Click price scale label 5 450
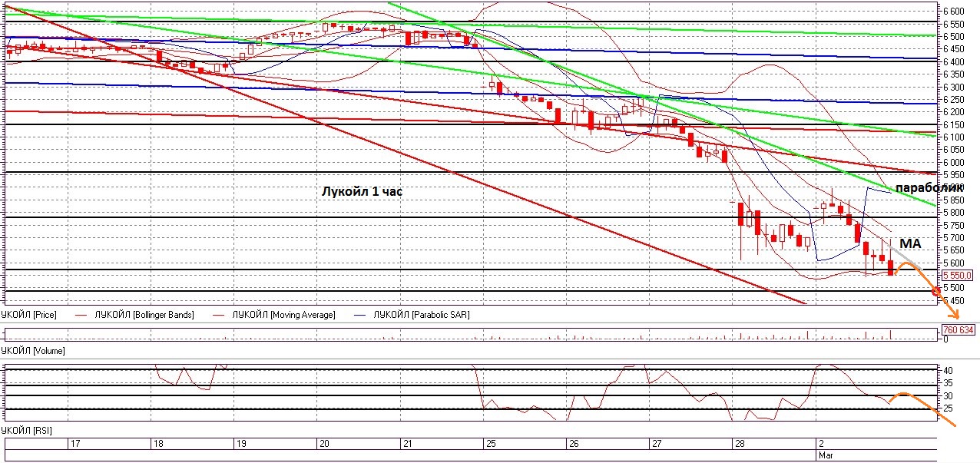 953,301
